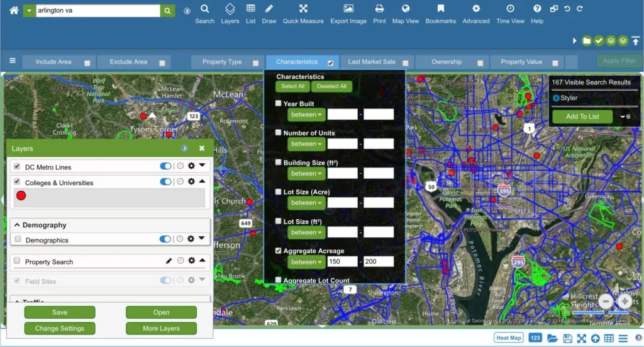644x347 pixels.
Task: Toggle the Colleges & Universities blue switch
Action: tap(165, 181)
